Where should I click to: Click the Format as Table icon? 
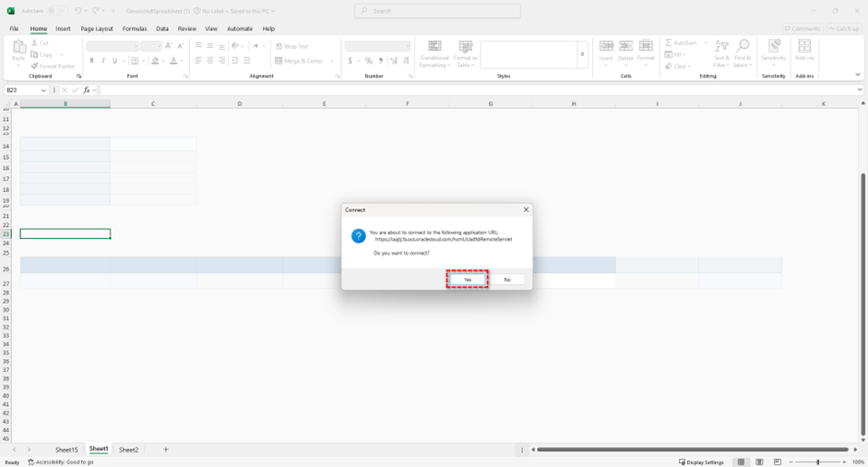pos(465,47)
